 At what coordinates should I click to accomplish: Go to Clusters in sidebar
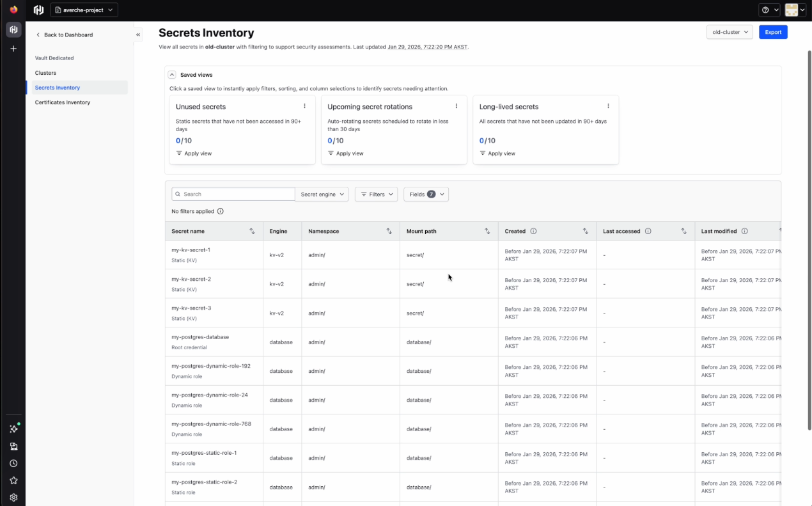pyautogui.click(x=45, y=73)
